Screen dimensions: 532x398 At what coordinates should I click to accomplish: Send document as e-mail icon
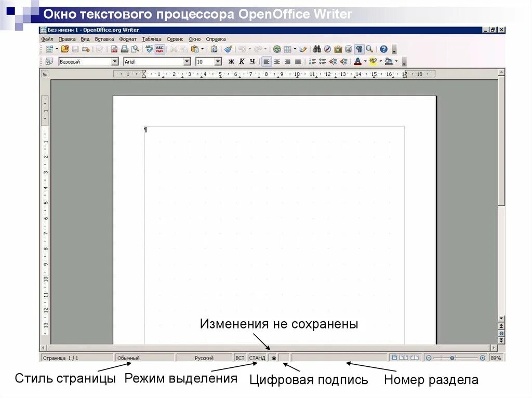(86, 49)
